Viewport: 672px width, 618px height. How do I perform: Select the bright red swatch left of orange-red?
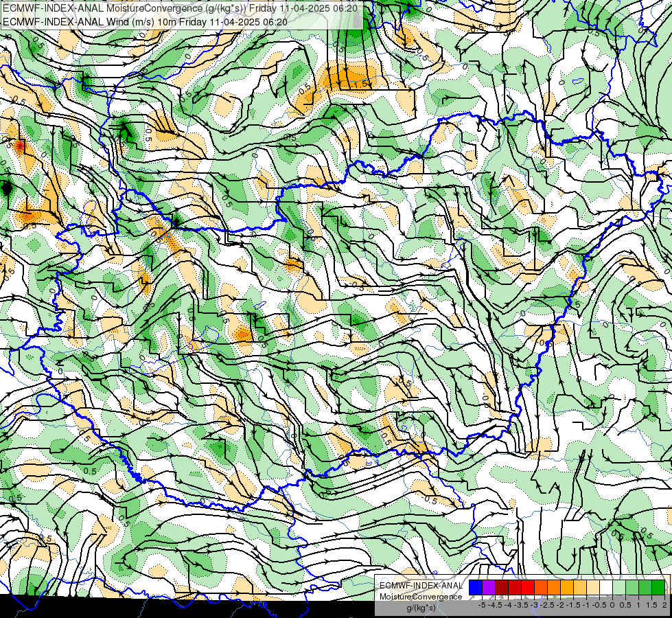528,587
